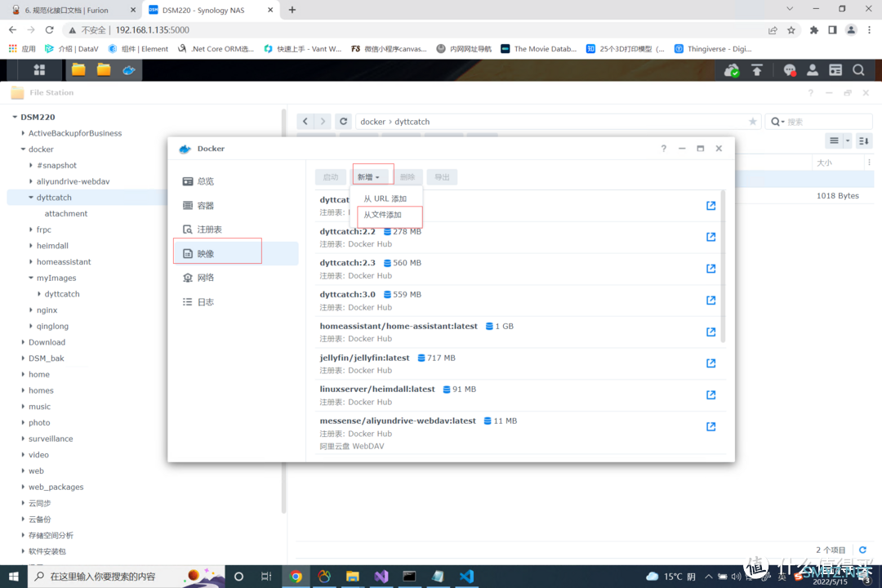Screen dimensions: 882x588
Task: Click the 导出 export button
Action: tap(442, 177)
